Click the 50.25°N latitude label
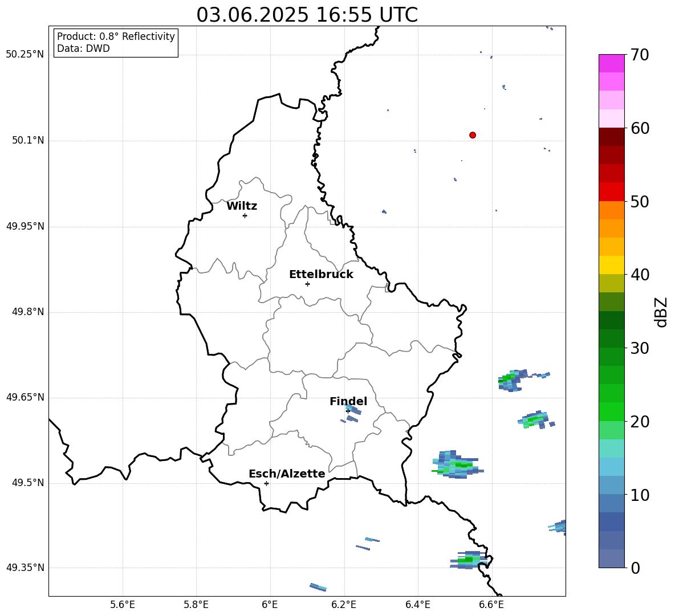 (x=25, y=55)
